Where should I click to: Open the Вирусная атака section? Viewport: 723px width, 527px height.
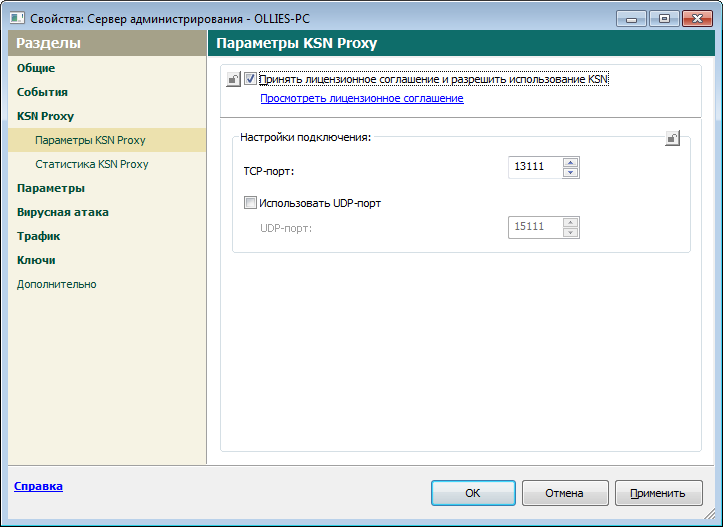63,212
